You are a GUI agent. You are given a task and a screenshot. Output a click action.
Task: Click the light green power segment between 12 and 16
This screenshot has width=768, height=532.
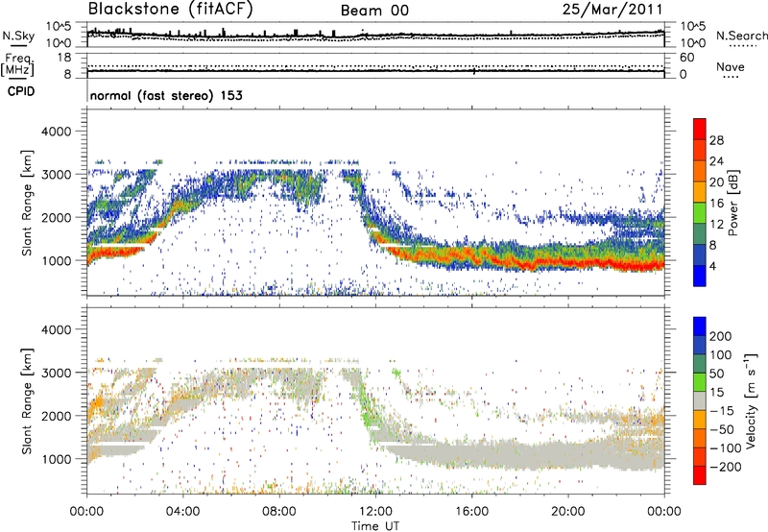pos(700,212)
